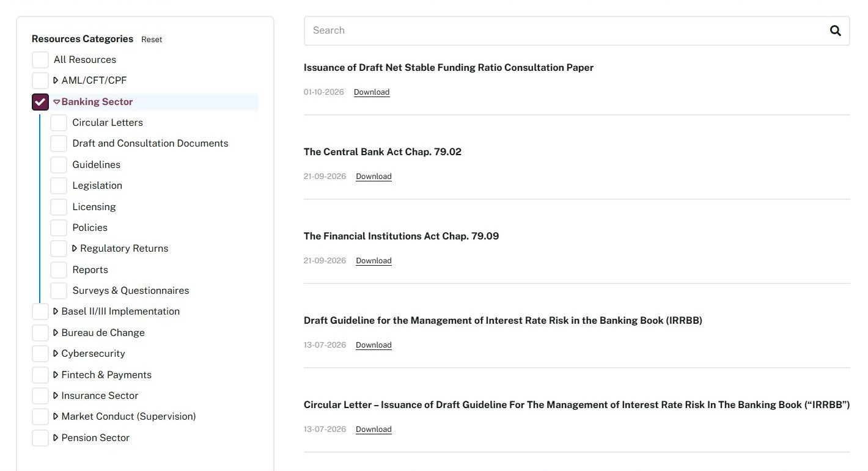Tick the Reports checkbox

(x=59, y=270)
